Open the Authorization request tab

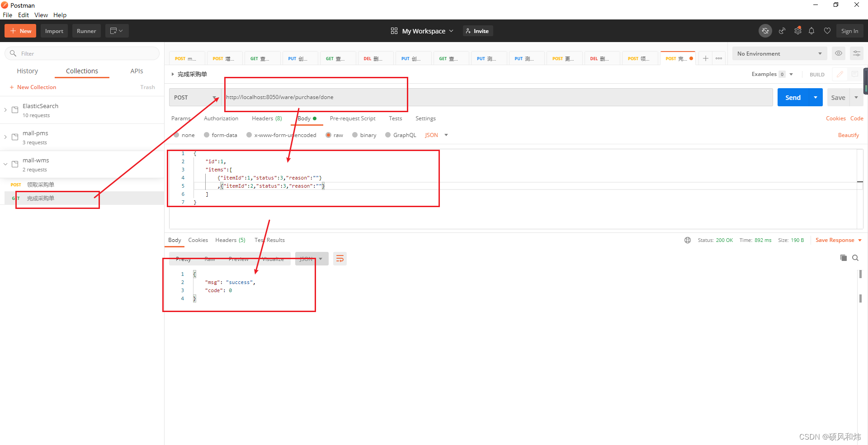[221, 118]
